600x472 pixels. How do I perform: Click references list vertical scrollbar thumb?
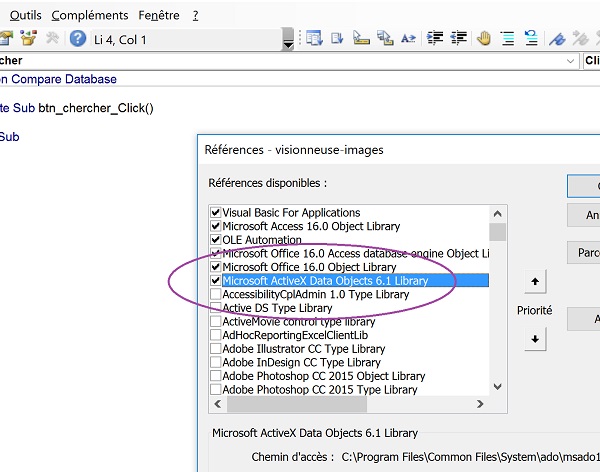tap(497, 232)
